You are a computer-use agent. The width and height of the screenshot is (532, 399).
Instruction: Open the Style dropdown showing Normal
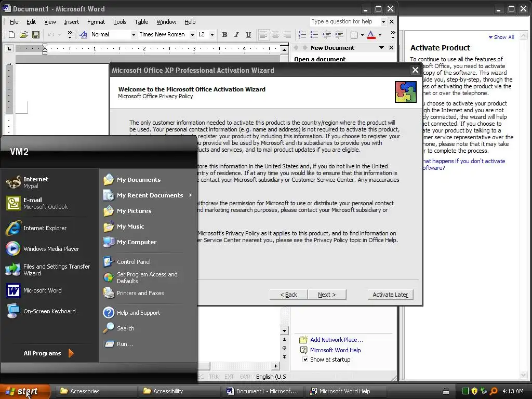134,35
